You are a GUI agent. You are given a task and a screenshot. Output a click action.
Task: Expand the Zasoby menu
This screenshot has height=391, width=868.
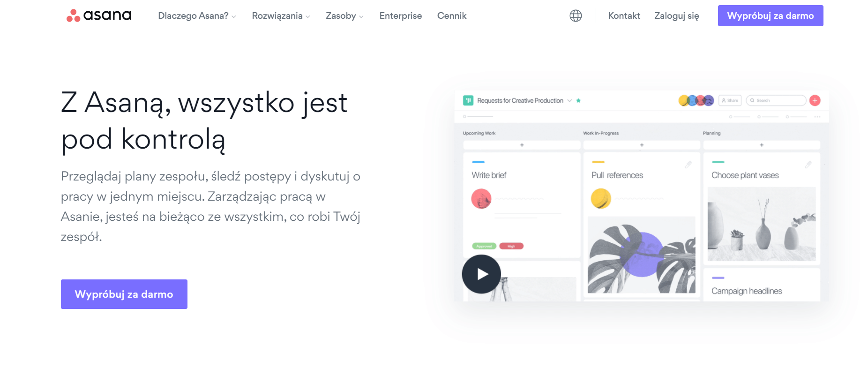tap(344, 15)
